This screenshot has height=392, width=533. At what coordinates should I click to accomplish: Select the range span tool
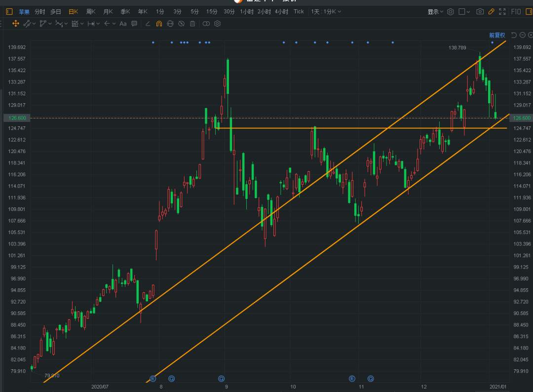click(91, 24)
